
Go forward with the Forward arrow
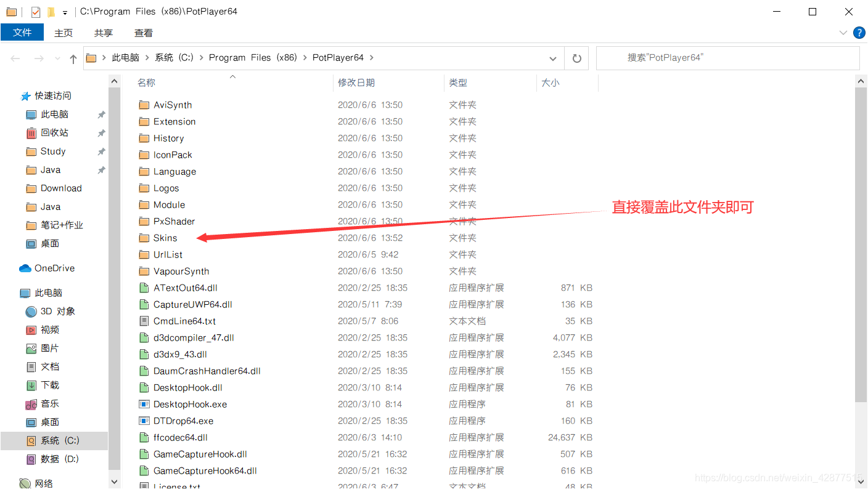point(38,59)
